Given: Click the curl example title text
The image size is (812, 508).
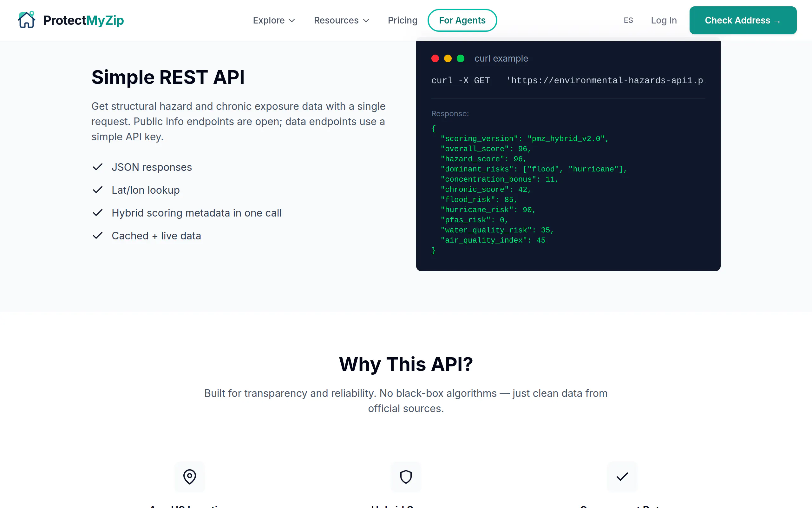Looking at the screenshot, I should tap(501, 58).
